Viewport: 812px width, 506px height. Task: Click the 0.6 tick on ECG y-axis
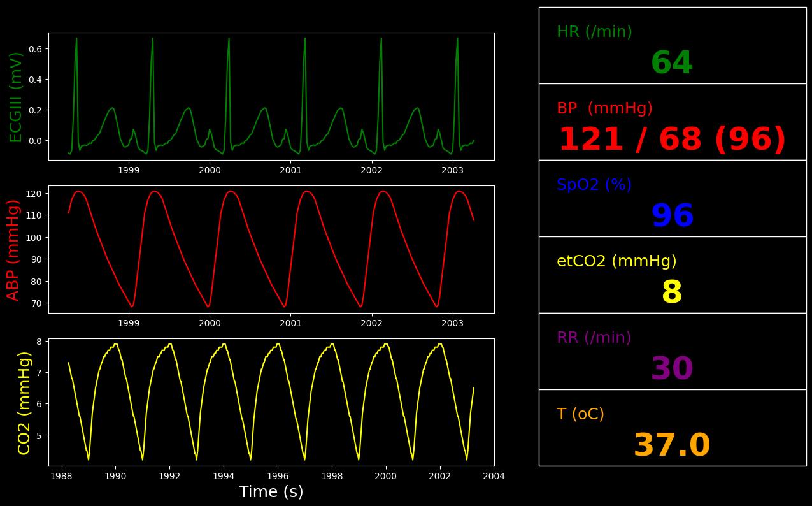(x=35, y=49)
